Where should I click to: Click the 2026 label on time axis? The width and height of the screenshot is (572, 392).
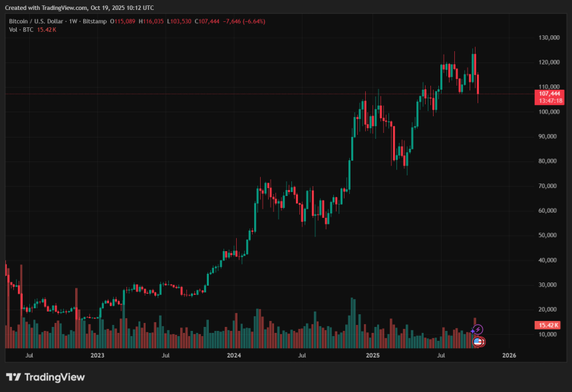coord(509,355)
